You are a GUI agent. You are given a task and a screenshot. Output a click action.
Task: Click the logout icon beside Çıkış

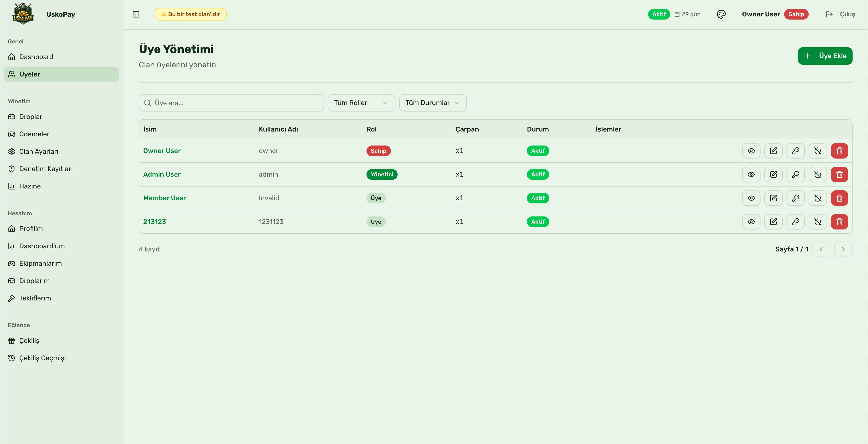tap(829, 14)
